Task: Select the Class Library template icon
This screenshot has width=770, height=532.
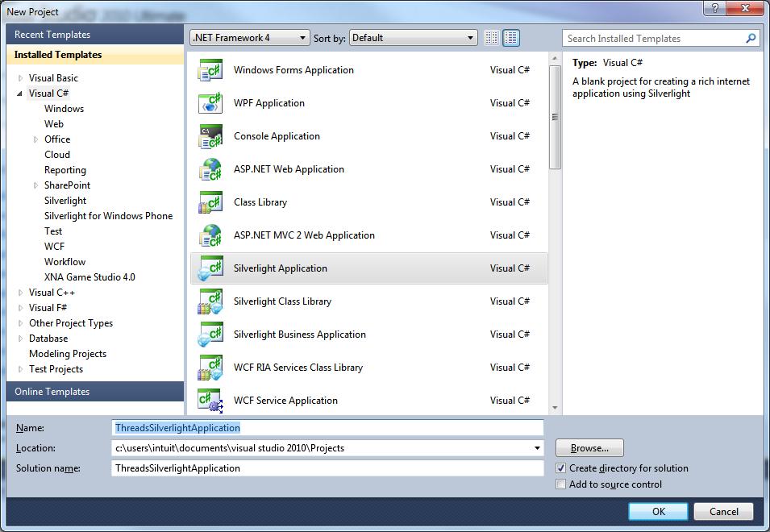Action: tap(210, 202)
